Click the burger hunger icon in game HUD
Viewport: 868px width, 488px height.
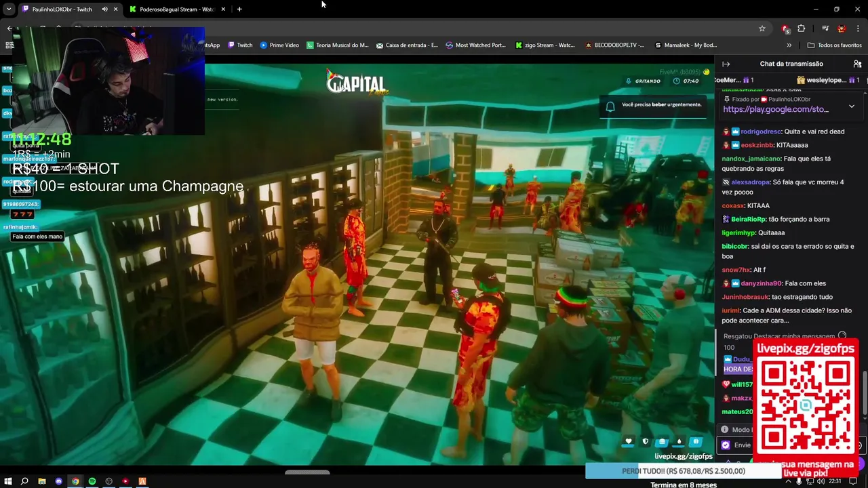click(x=662, y=441)
